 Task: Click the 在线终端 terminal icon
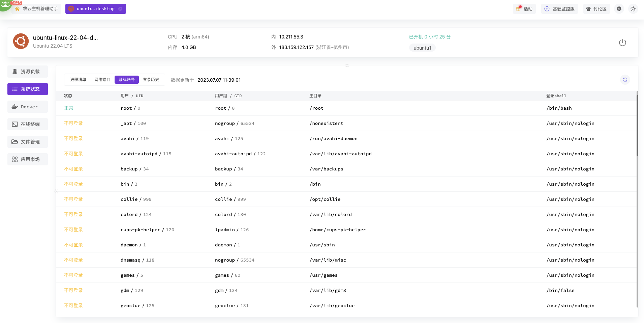point(15,124)
